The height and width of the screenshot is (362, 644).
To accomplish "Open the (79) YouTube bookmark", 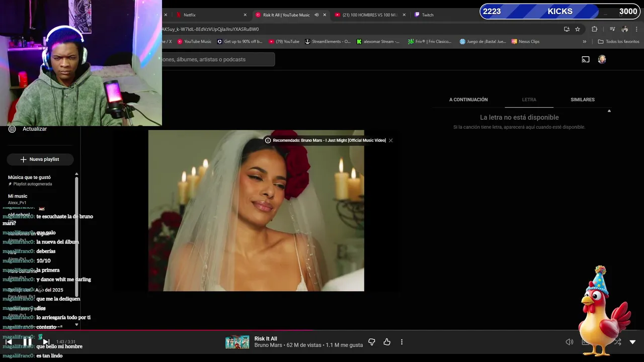I will coord(284,42).
